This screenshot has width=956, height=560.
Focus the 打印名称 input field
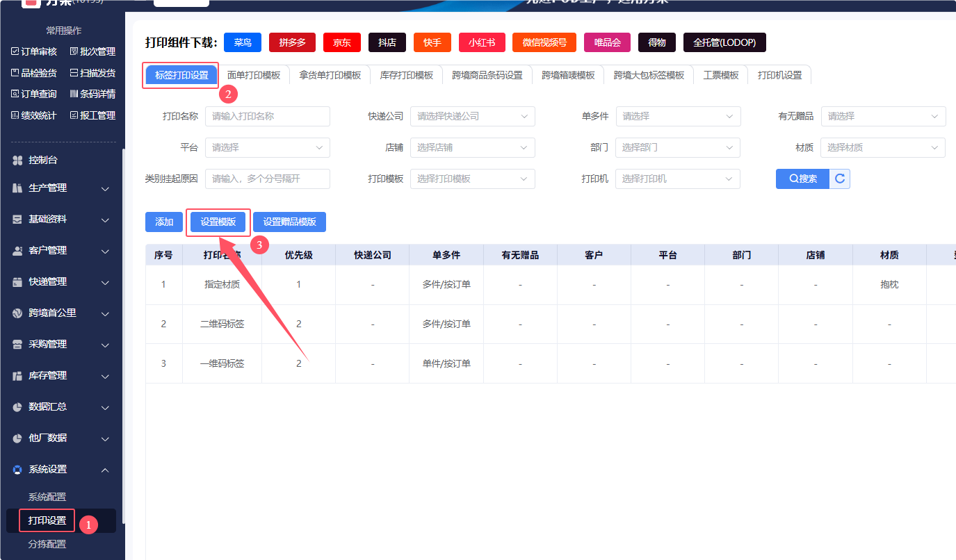point(268,116)
